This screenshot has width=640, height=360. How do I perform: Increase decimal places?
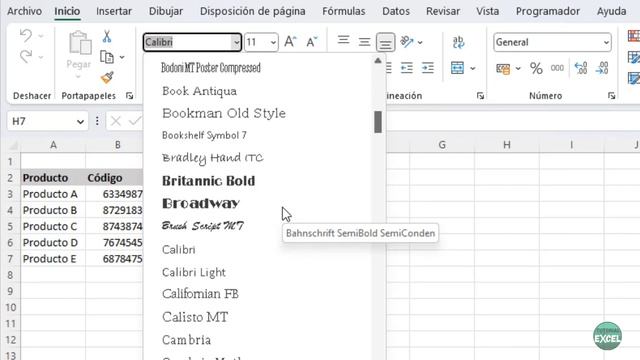click(x=580, y=68)
